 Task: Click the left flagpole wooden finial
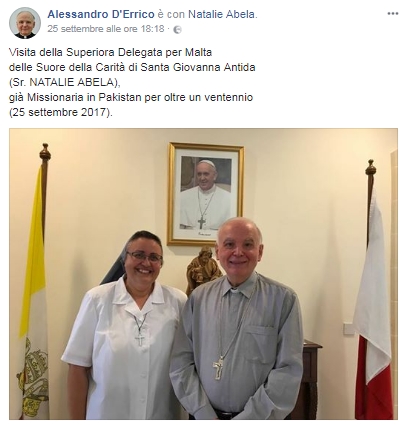[45, 153]
